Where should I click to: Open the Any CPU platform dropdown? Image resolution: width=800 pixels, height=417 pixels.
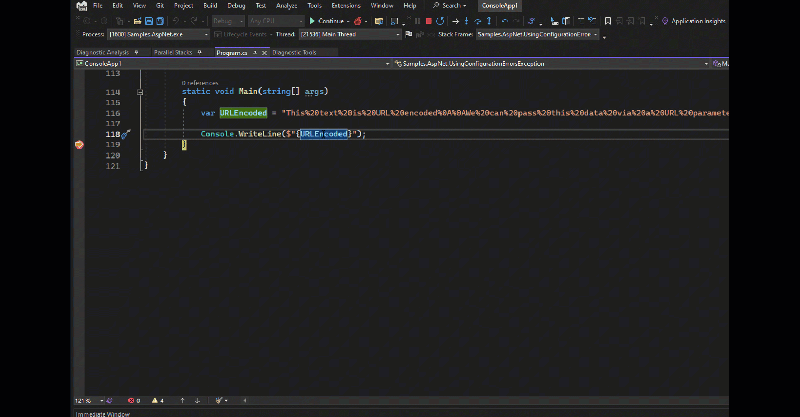[x=276, y=21]
